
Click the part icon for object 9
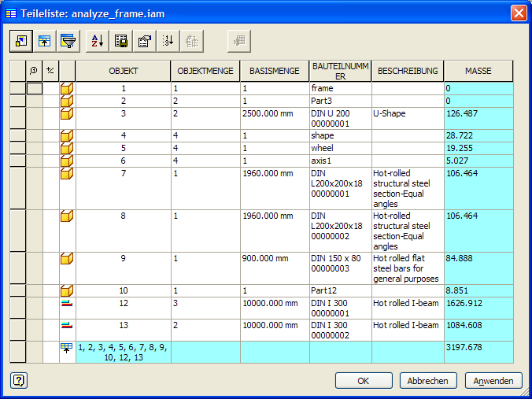tap(67, 259)
